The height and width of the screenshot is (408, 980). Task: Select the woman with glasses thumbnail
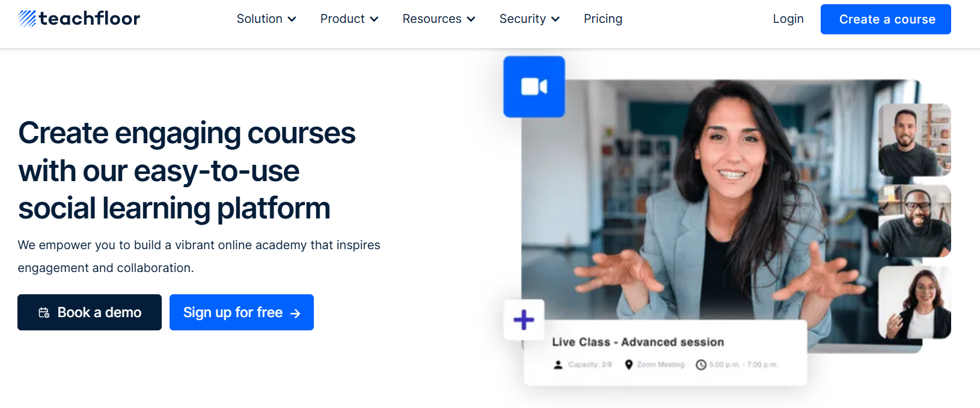(x=914, y=302)
